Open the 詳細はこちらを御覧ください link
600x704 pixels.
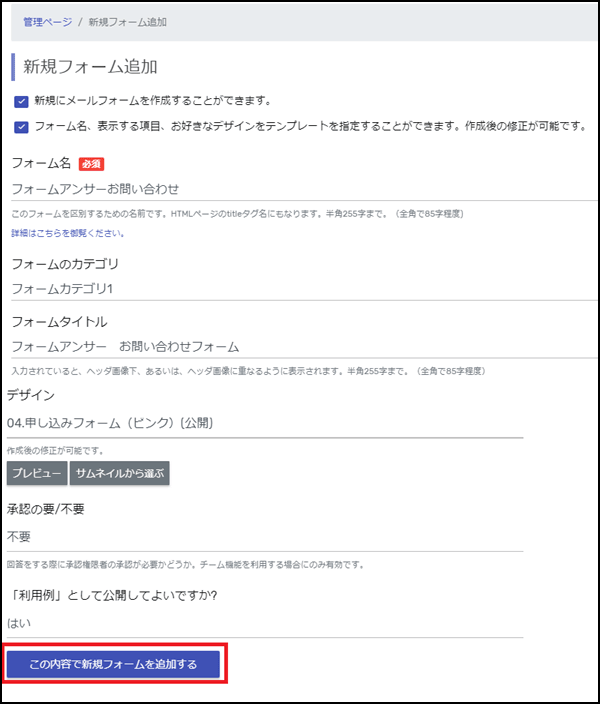[x=68, y=233]
